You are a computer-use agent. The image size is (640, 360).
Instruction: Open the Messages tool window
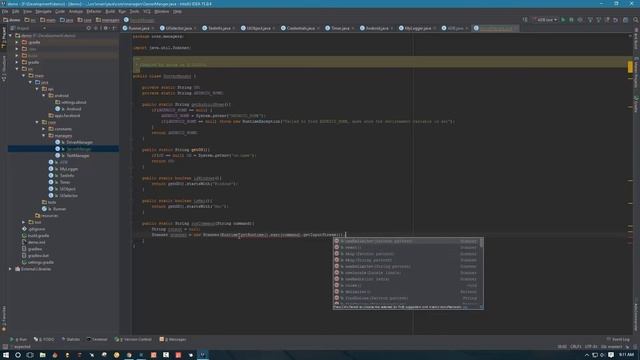[x=173, y=339]
